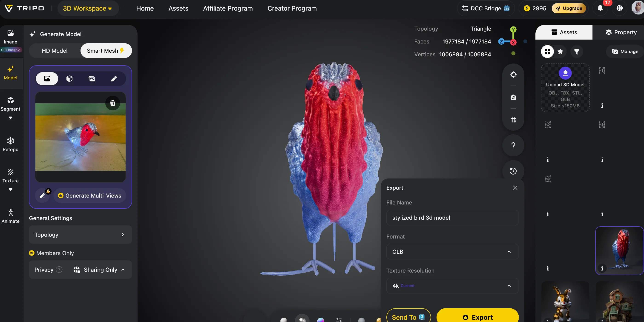Open the Sharing Only privacy dropdown
644x322 pixels.
99,270
